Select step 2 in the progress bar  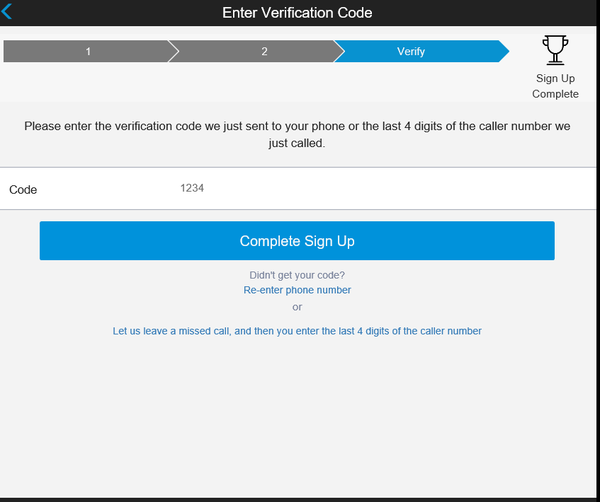[264, 51]
